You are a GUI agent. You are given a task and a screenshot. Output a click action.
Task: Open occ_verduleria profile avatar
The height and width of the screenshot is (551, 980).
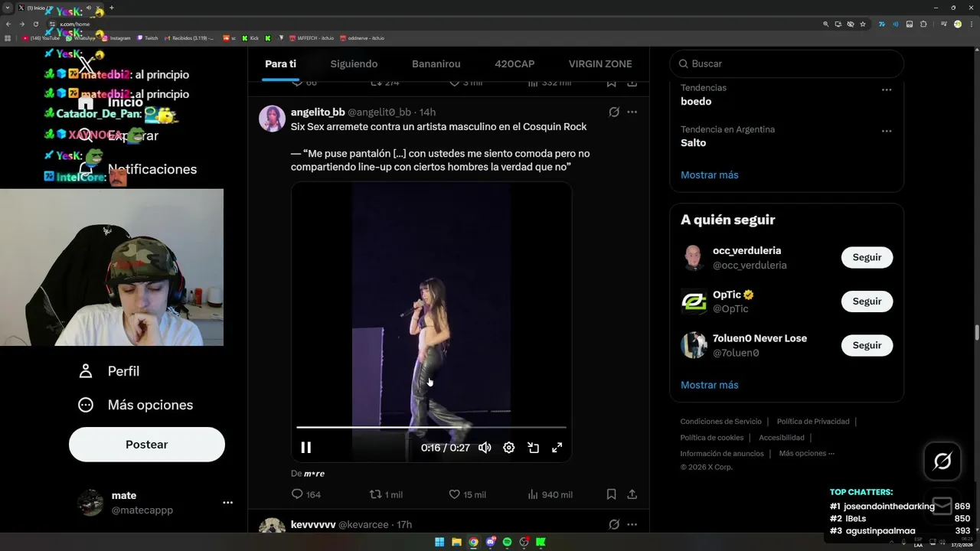click(694, 258)
